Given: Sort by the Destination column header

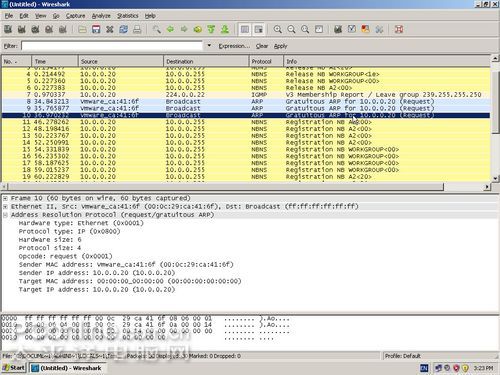Looking at the screenshot, I should click(x=206, y=61).
